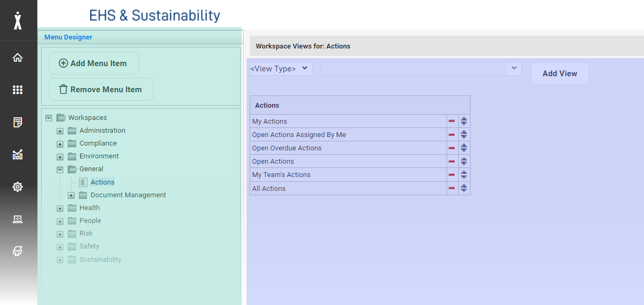Click the laptop icon in left sidebar

pyautogui.click(x=18, y=219)
